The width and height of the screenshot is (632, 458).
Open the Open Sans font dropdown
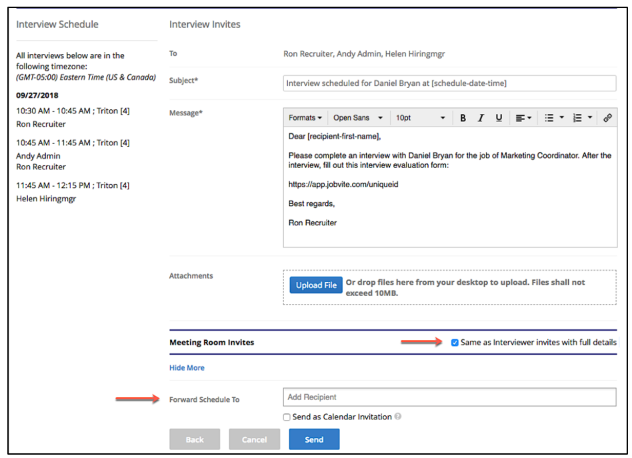358,118
